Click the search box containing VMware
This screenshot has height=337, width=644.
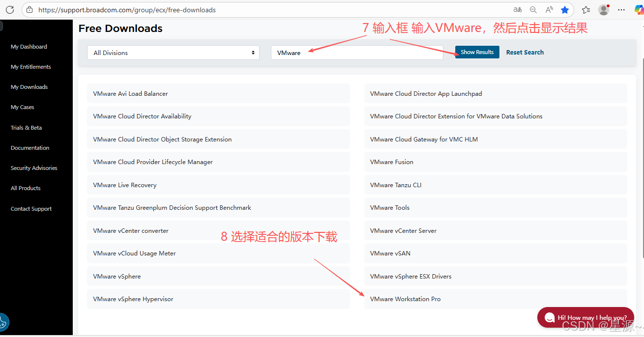click(x=357, y=53)
